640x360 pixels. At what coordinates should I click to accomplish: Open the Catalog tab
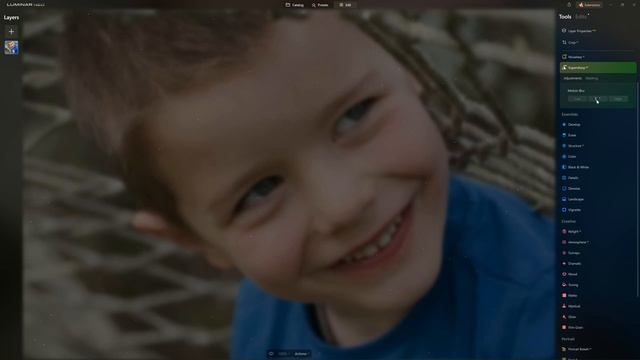294,5
